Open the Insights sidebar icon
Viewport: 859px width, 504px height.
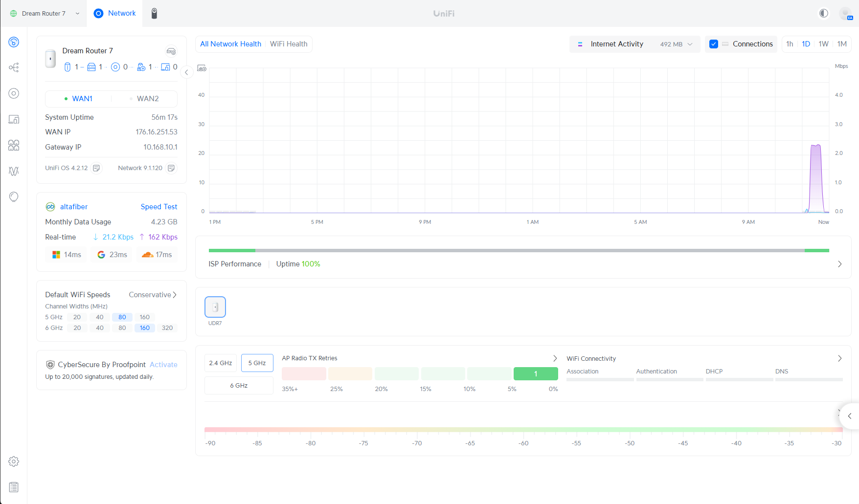(x=14, y=197)
